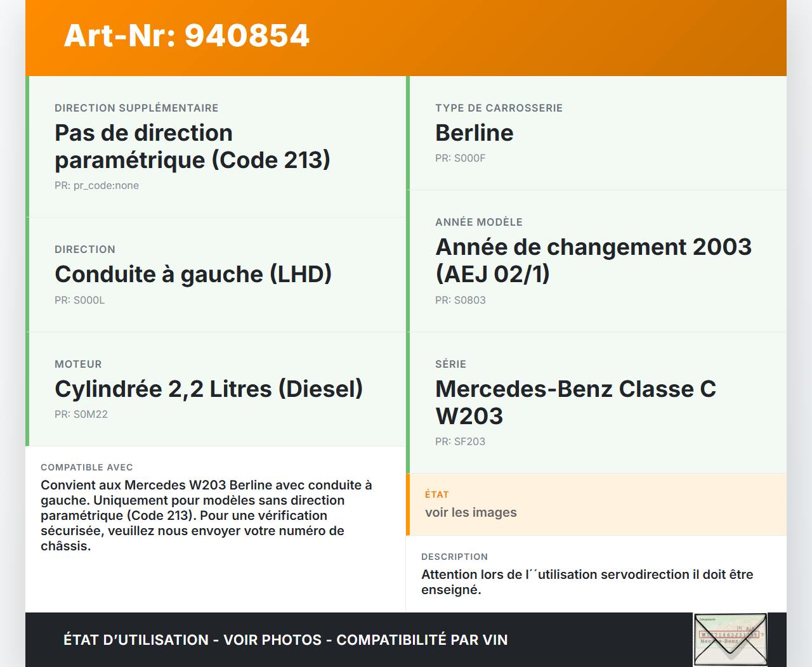The image size is (812, 667).
Task: Click the PR: S0M22 code
Action: (x=81, y=415)
